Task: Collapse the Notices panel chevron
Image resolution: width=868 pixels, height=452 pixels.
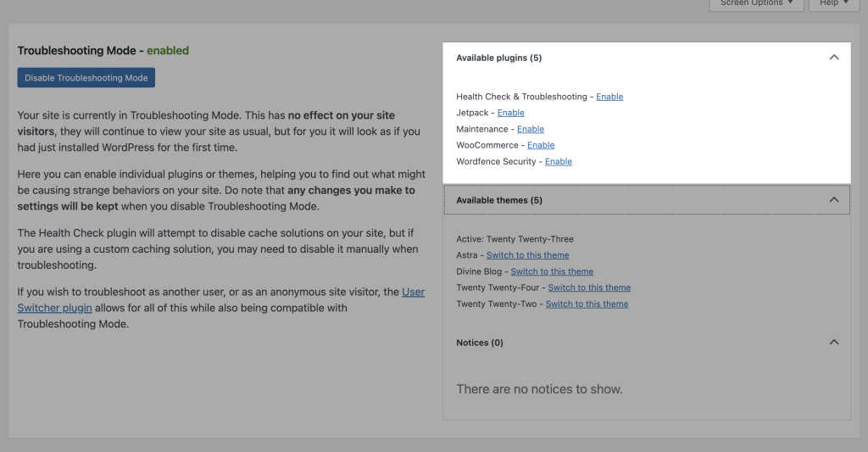Action: tap(833, 343)
